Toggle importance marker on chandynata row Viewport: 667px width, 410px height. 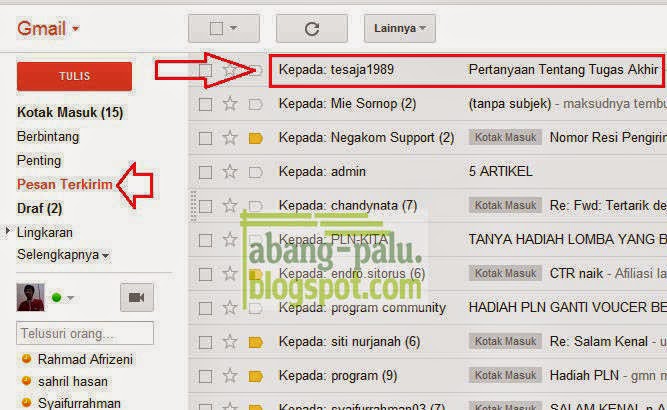pyautogui.click(x=255, y=206)
